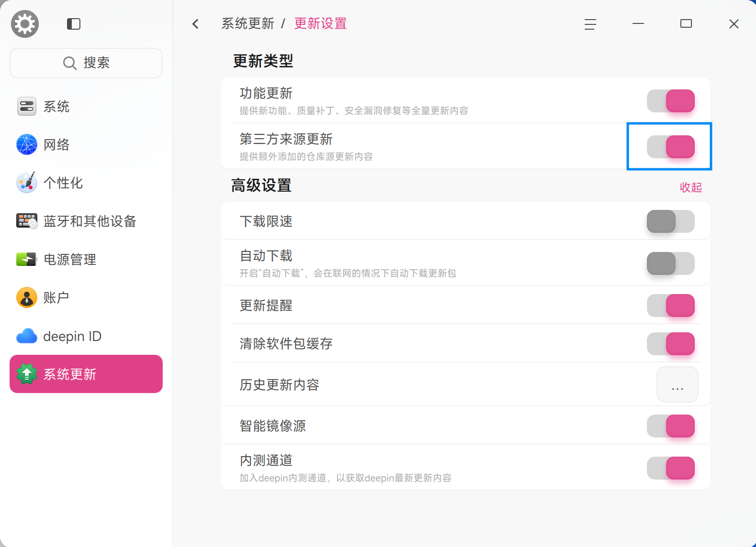Click the 更新类型 heading text
Image resolution: width=756 pixels, height=547 pixels.
[x=263, y=61]
